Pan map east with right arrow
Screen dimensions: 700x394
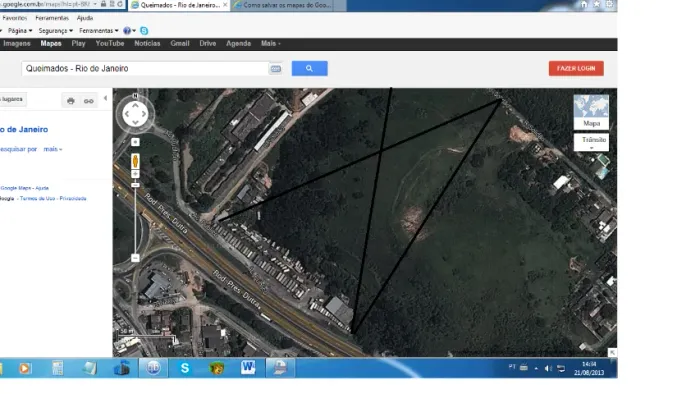(x=143, y=114)
